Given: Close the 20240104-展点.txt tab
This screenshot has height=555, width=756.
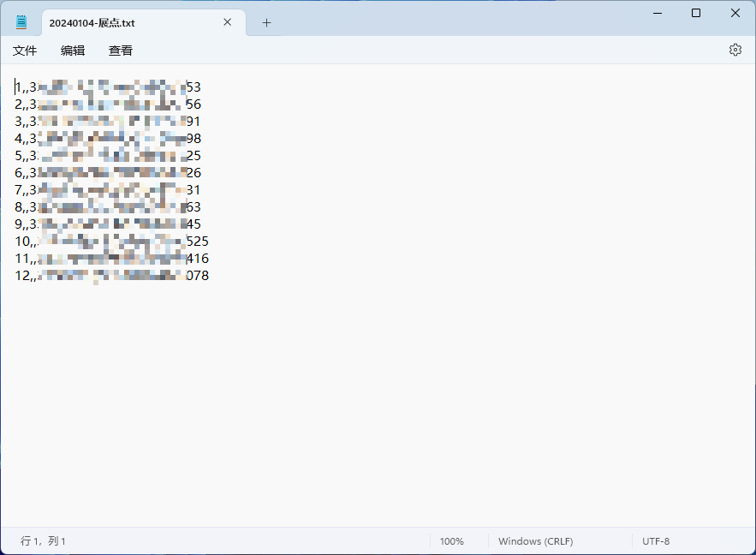Looking at the screenshot, I should (228, 22).
